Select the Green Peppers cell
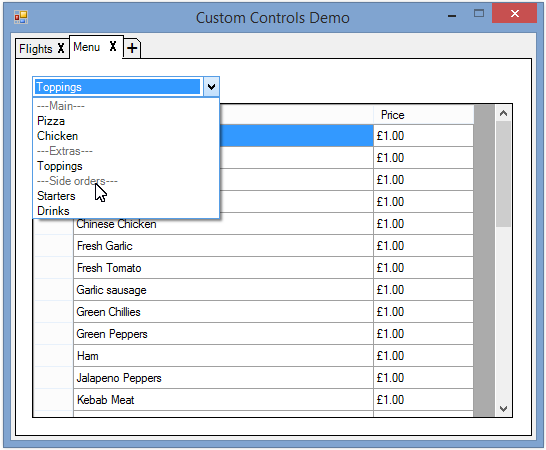Viewport: 546px width, 450px height. click(223, 334)
